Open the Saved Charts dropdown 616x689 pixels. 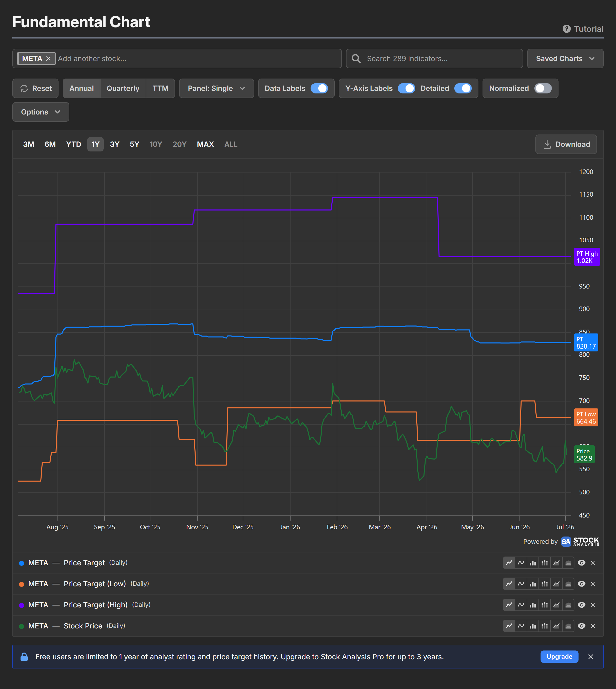[565, 59]
